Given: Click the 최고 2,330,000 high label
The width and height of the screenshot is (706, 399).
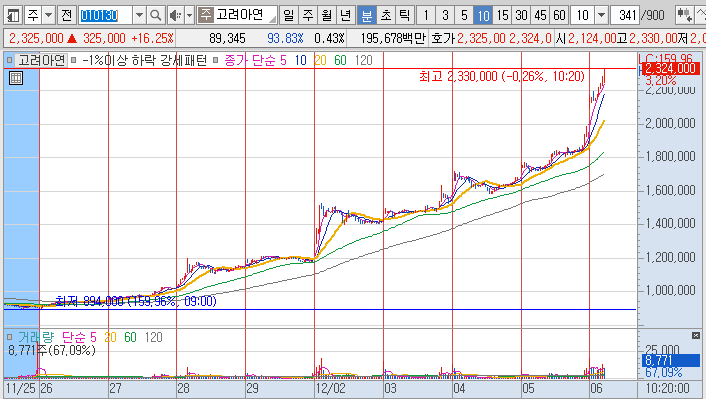Looking at the screenshot, I should tap(502, 76).
